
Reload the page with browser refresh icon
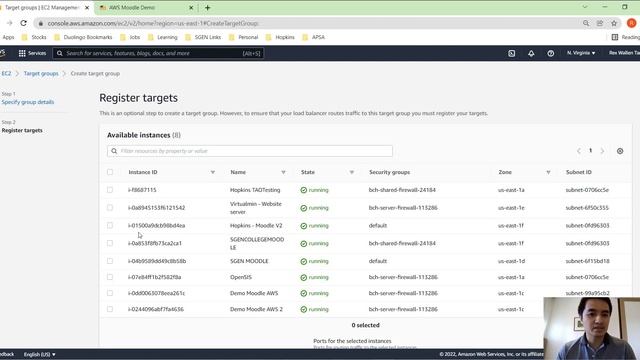point(24,23)
